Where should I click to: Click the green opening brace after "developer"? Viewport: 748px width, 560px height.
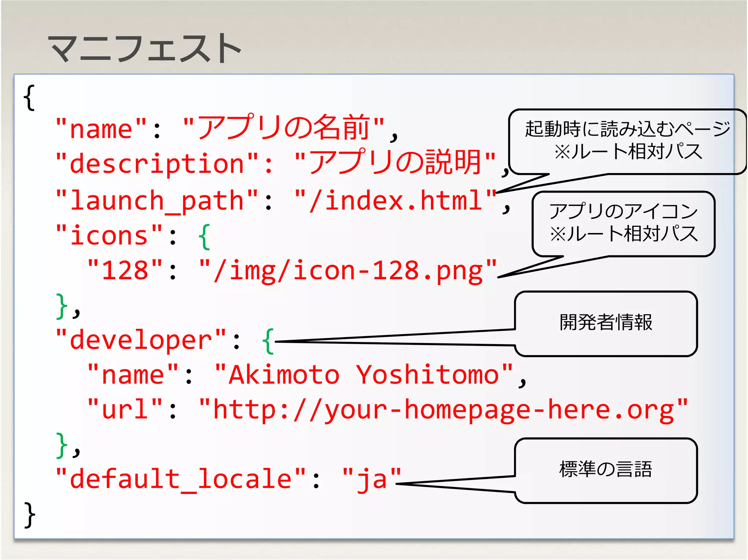[268, 341]
